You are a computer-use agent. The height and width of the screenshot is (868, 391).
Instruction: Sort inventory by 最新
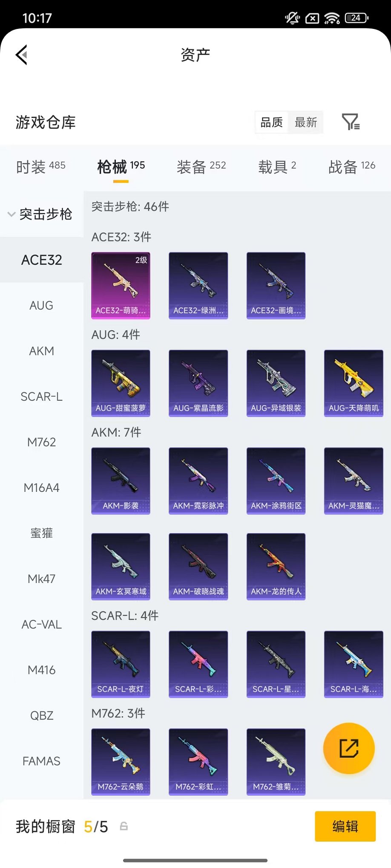(x=306, y=123)
